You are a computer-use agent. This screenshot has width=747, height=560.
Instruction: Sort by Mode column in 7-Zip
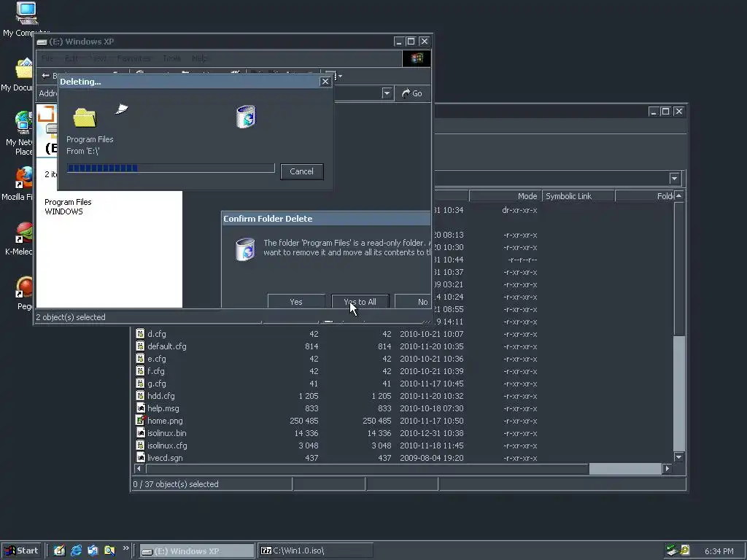[x=506, y=196]
